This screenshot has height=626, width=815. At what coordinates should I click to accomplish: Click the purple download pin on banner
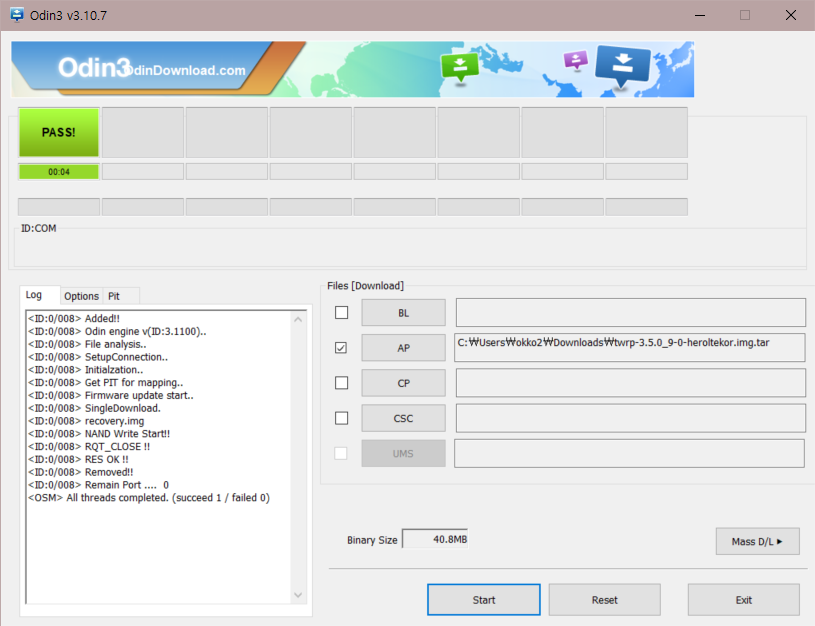pyautogui.click(x=576, y=60)
